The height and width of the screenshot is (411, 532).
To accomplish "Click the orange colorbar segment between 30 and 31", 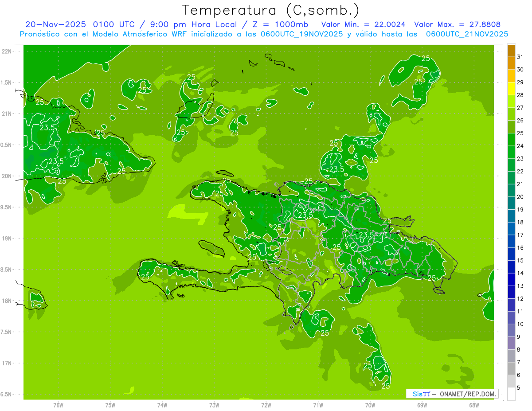I will pos(511,63).
